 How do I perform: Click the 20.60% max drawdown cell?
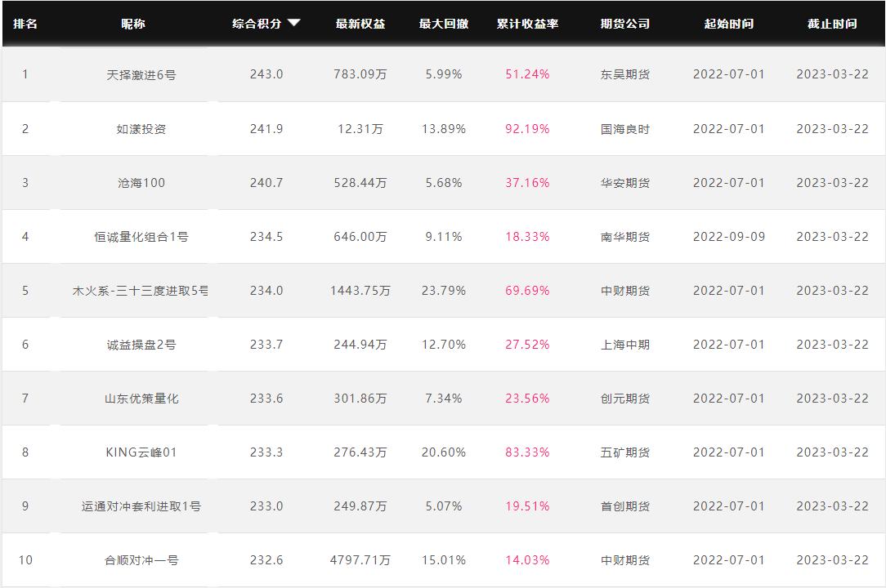click(444, 452)
